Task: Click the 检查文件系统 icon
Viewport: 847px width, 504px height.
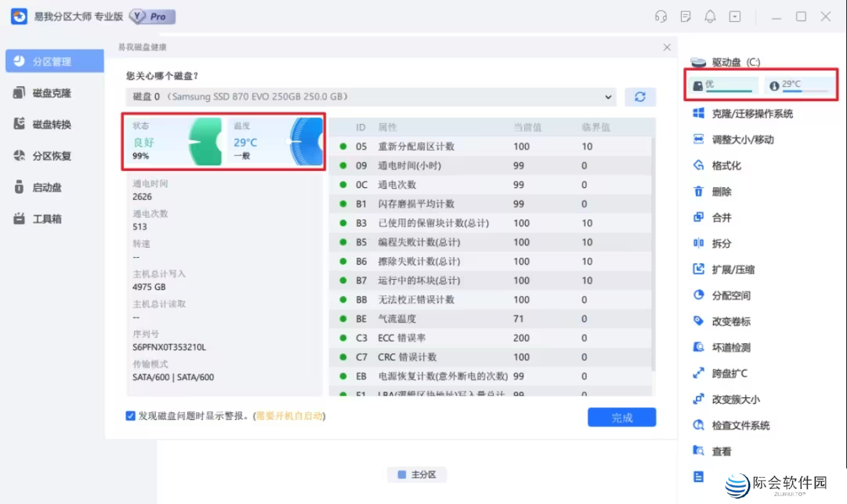Action: pyautogui.click(x=699, y=426)
